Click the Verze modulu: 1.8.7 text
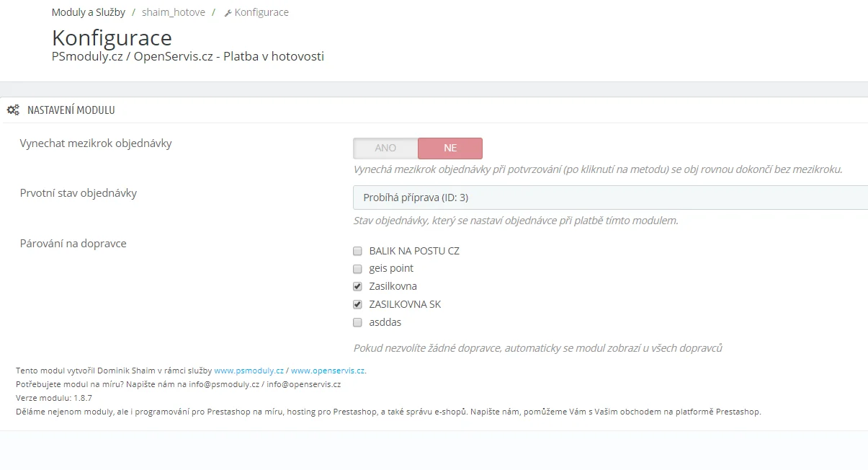This screenshot has width=868, height=470. point(54,398)
